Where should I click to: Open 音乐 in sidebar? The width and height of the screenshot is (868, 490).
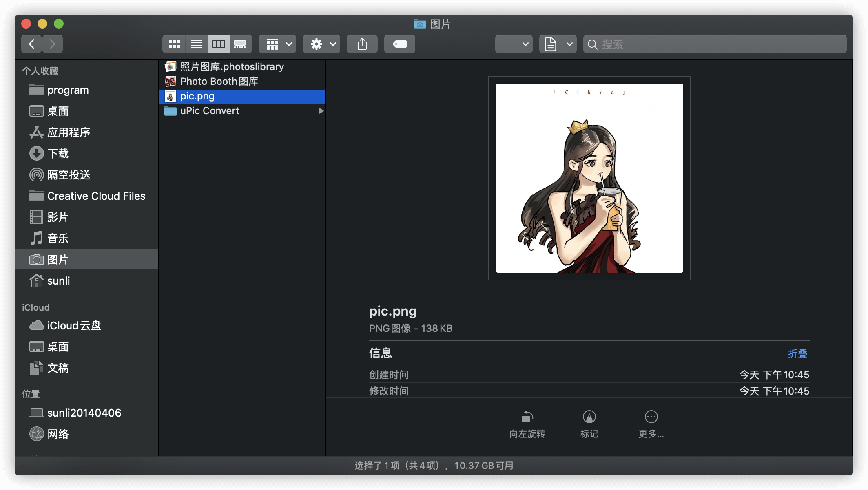click(86, 238)
